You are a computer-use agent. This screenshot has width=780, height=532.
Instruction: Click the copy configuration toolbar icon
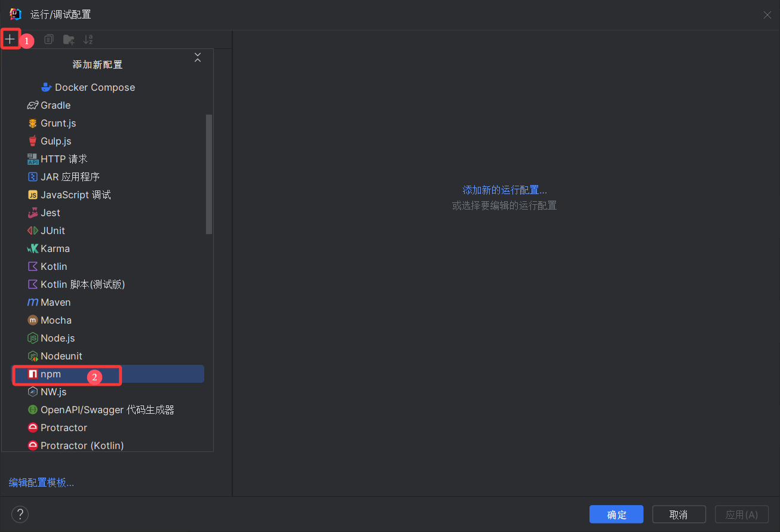pos(49,39)
